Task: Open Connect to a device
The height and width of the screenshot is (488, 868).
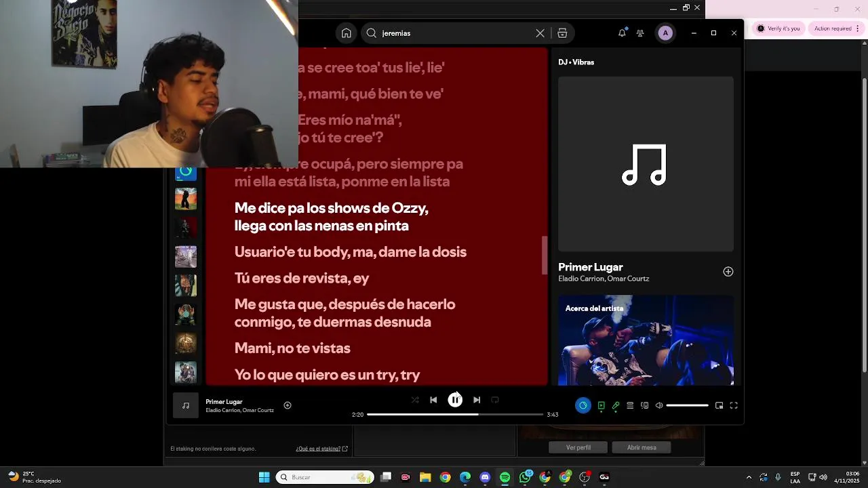Action: click(x=644, y=405)
